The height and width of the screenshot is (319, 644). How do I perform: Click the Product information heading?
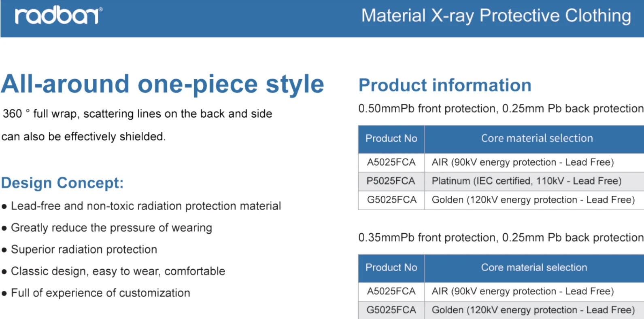tap(445, 85)
